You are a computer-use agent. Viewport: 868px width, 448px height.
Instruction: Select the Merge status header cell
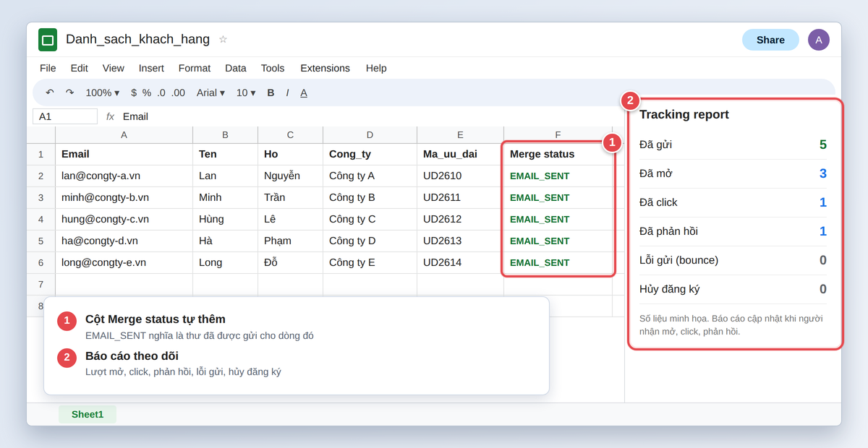point(558,154)
